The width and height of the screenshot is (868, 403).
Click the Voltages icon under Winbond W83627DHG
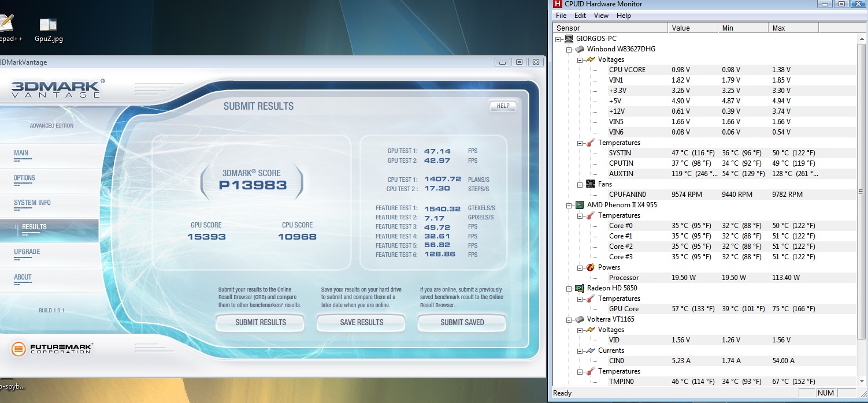pos(591,59)
